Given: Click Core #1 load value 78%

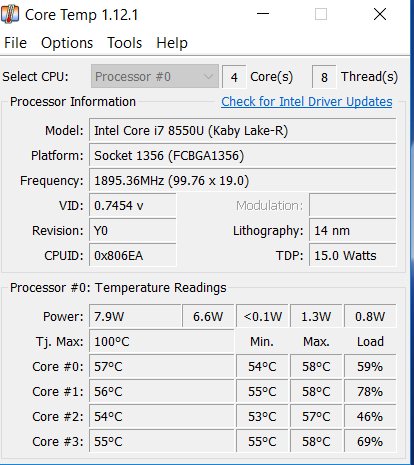Looking at the screenshot, I should pos(370,391).
